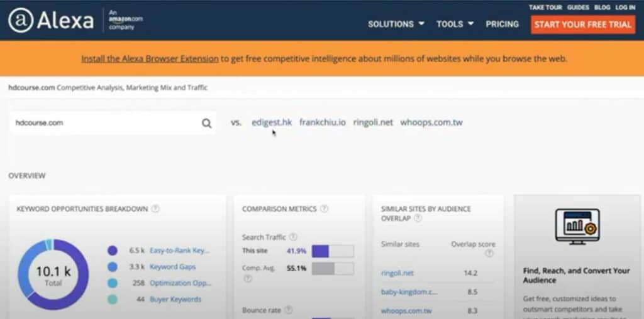Click the Buyer Keywords teal legend dot

tap(113, 300)
